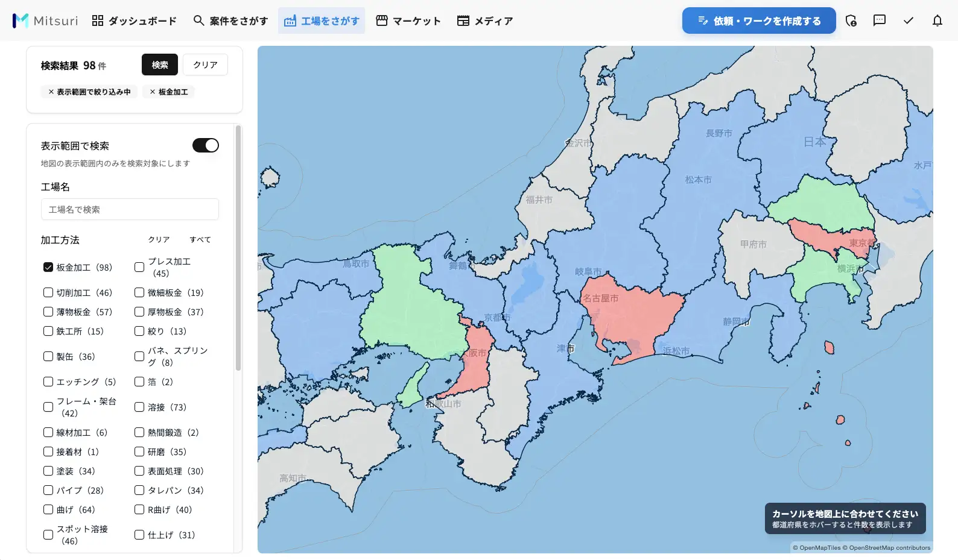Open the shield settings icon
958x560 pixels.
coord(851,20)
